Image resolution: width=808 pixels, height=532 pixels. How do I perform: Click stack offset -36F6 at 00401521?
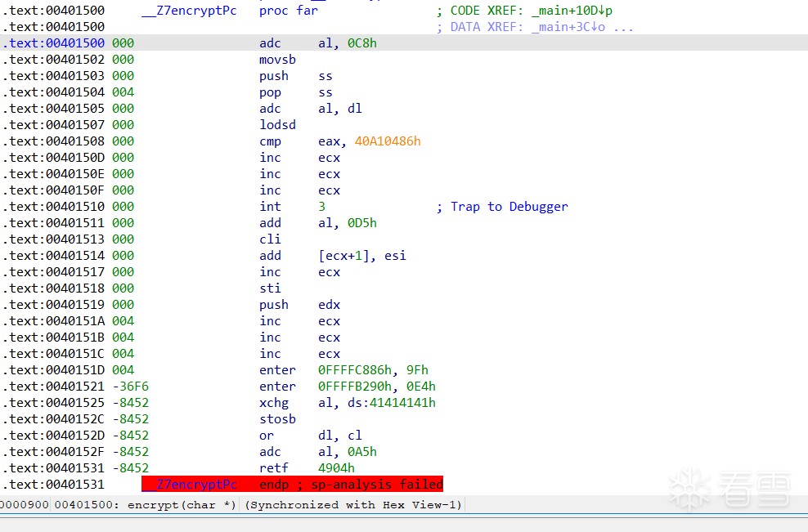click(130, 387)
